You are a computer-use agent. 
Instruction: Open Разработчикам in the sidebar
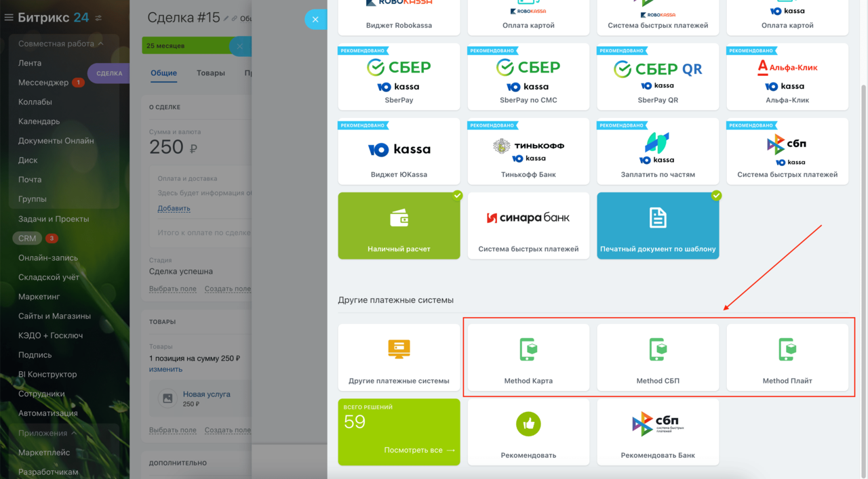pyautogui.click(x=48, y=472)
